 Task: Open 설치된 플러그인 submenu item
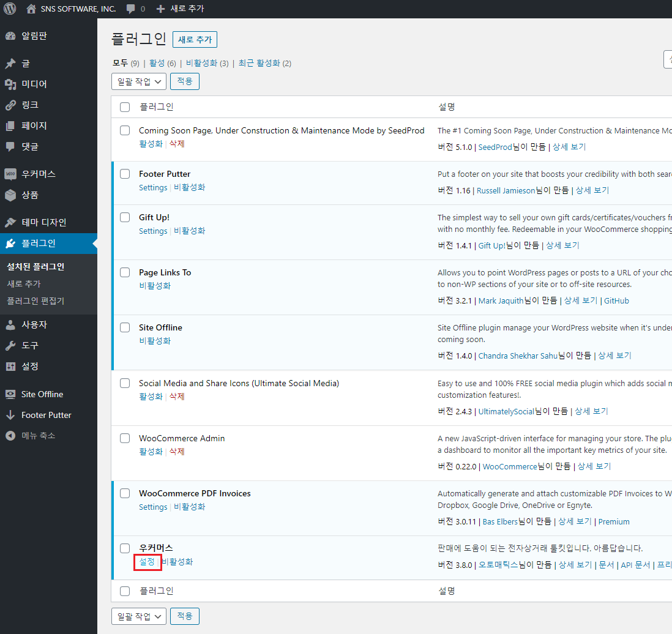coord(35,267)
